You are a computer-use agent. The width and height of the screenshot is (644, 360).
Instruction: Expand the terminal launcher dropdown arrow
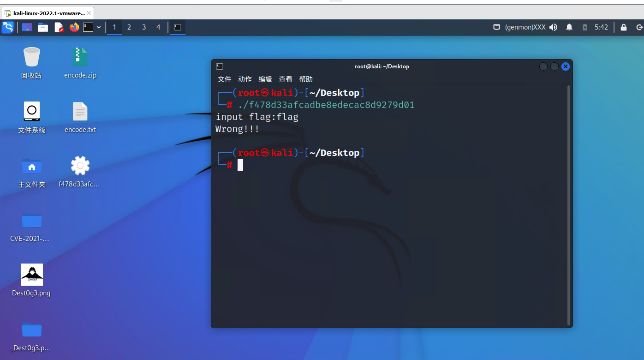click(x=99, y=27)
